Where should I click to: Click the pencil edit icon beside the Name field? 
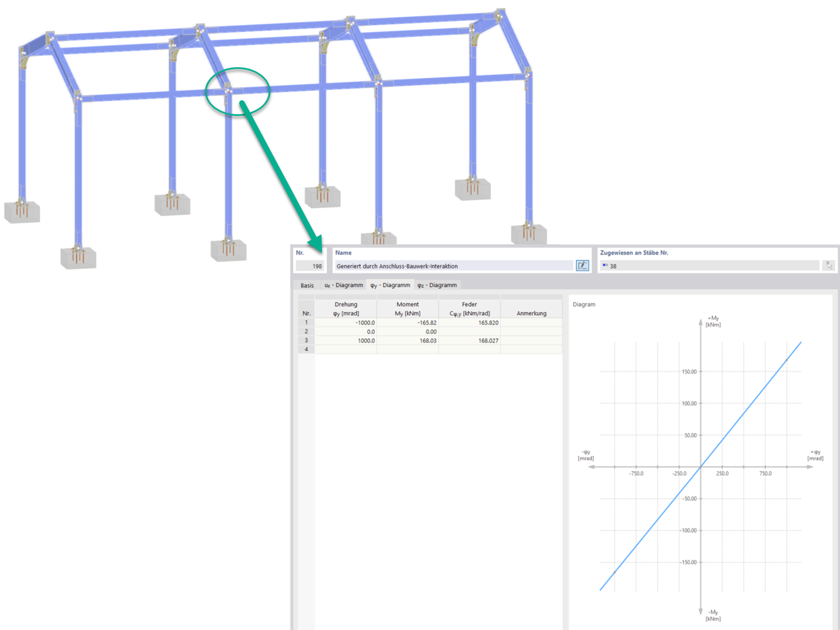[x=582, y=265]
